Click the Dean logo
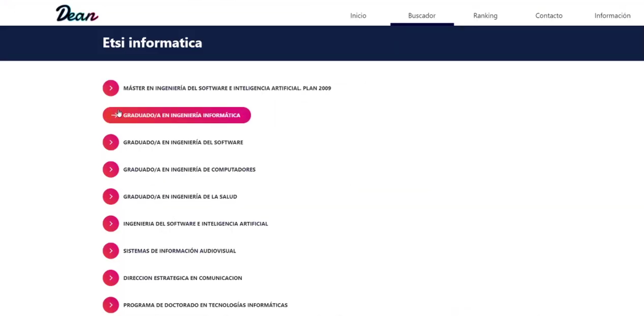644x316 pixels. point(77,13)
